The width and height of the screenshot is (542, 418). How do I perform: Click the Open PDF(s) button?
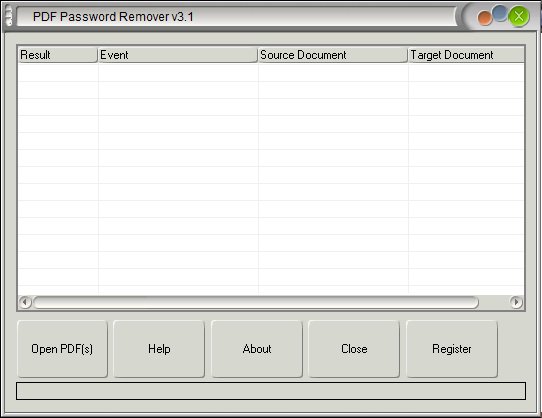tap(62, 349)
